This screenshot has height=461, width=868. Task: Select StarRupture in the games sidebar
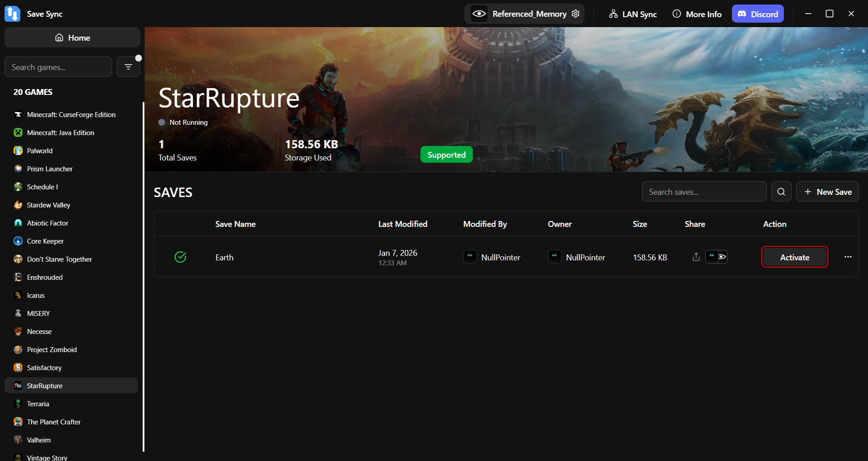[x=71, y=386]
